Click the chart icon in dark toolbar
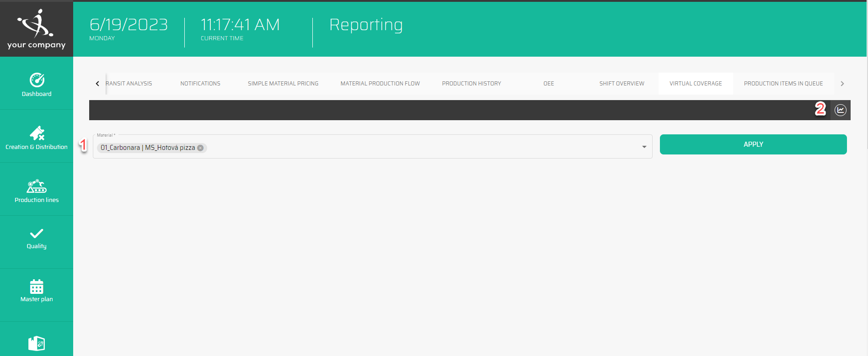The height and width of the screenshot is (356, 868). pyautogui.click(x=840, y=110)
